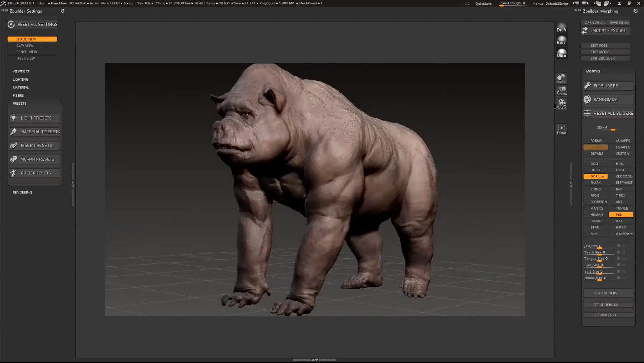Click the Randomize dice button

pos(608,100)
